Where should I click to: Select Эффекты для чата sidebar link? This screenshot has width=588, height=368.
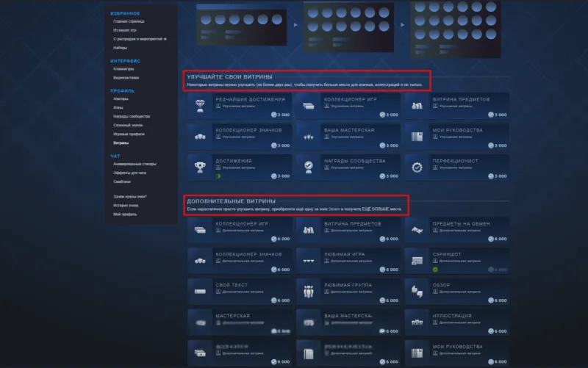click(x=130, y=173)
